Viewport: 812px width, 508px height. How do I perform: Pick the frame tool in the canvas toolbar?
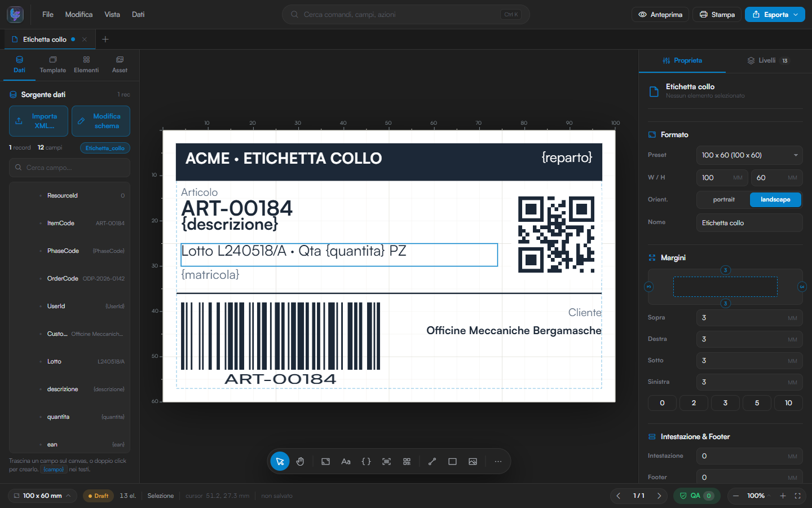click(x=325, y=461)
